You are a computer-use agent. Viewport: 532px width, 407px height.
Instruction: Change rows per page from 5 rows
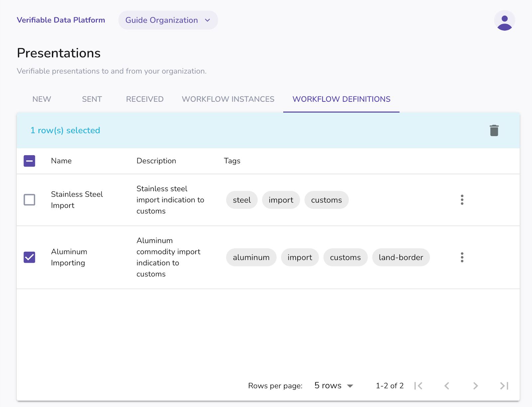tap(333, 386)
